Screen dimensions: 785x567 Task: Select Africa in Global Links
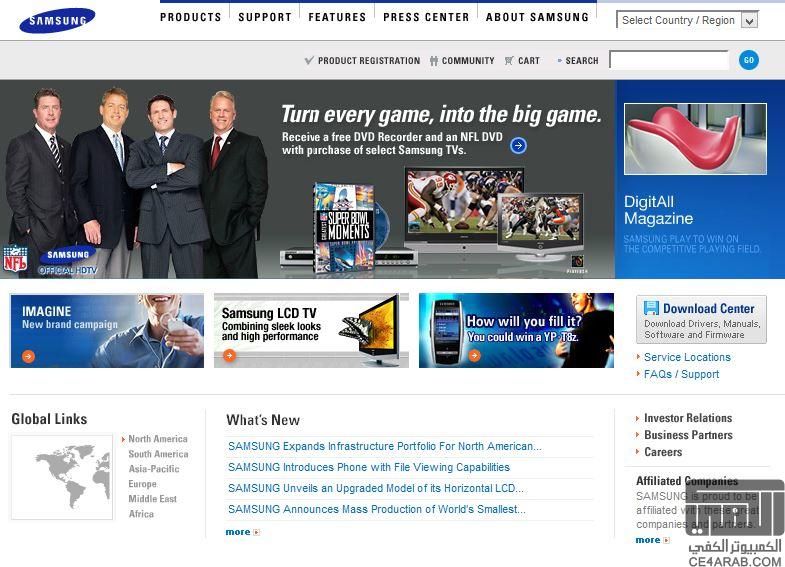click(x=141, y=513)
